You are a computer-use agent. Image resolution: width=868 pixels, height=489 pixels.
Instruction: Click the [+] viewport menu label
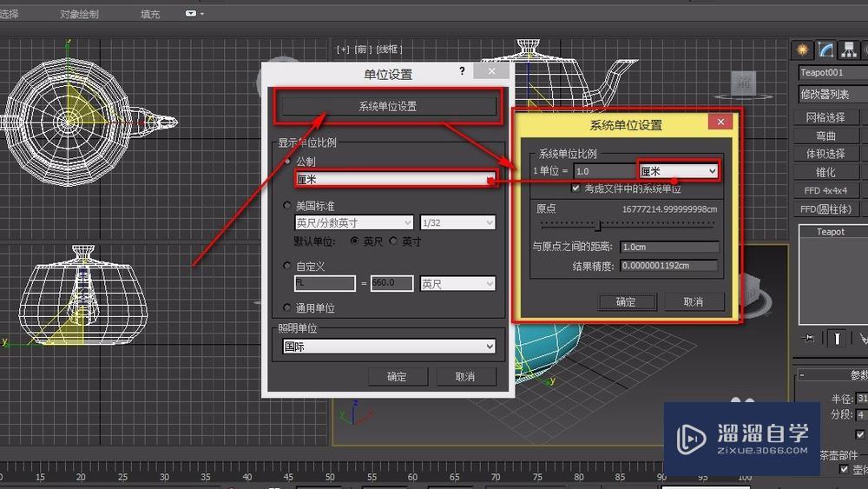pos(343,50)
